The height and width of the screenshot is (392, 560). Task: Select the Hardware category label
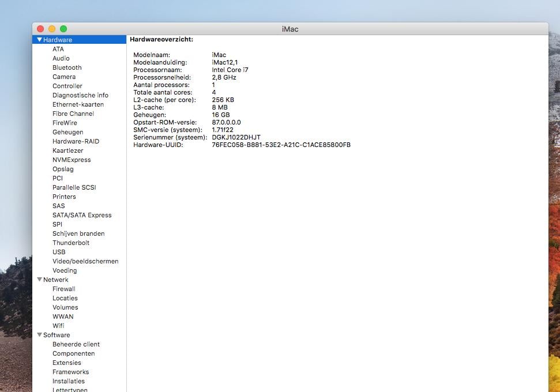(58, 40)
